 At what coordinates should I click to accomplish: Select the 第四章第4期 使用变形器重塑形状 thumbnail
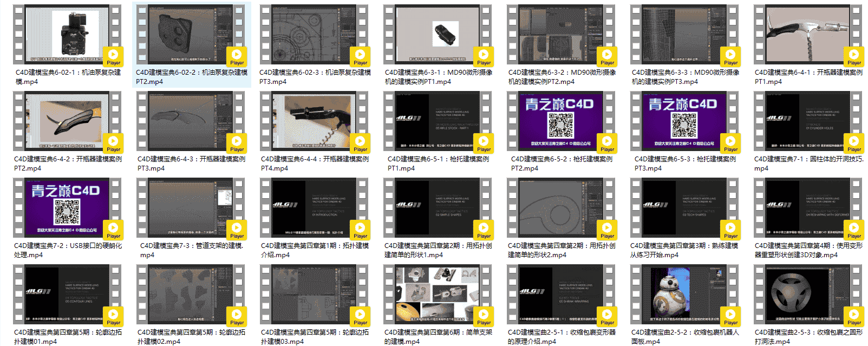809,208
